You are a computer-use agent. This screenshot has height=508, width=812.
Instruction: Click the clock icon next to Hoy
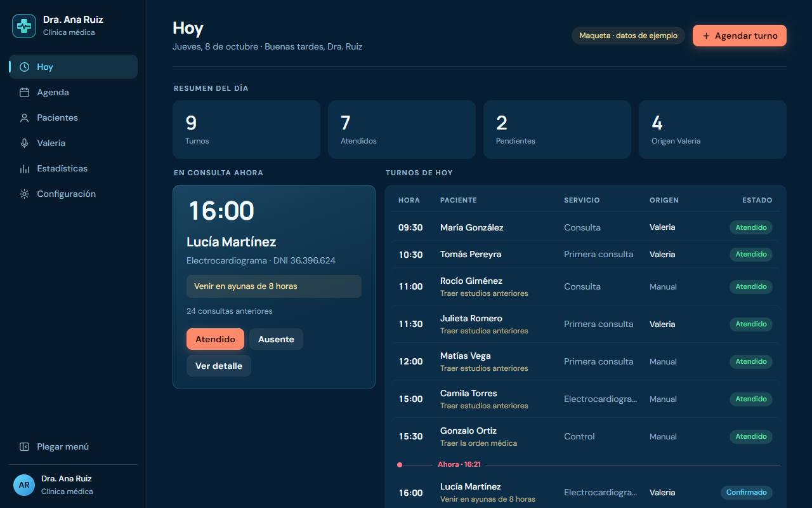pos(24,67)
